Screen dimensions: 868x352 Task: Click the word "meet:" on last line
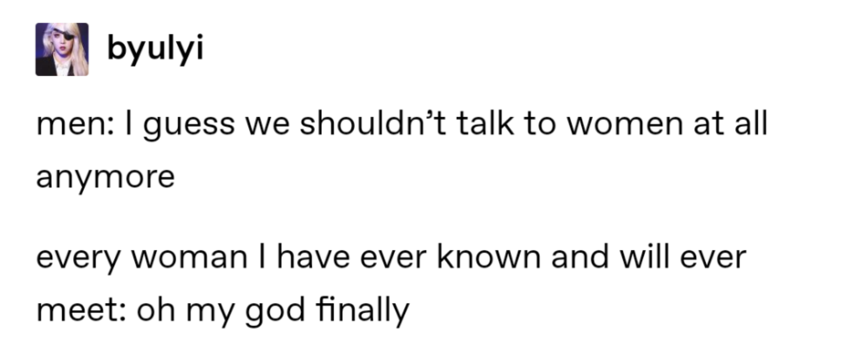pyautogui.click(x=81, y=310)
